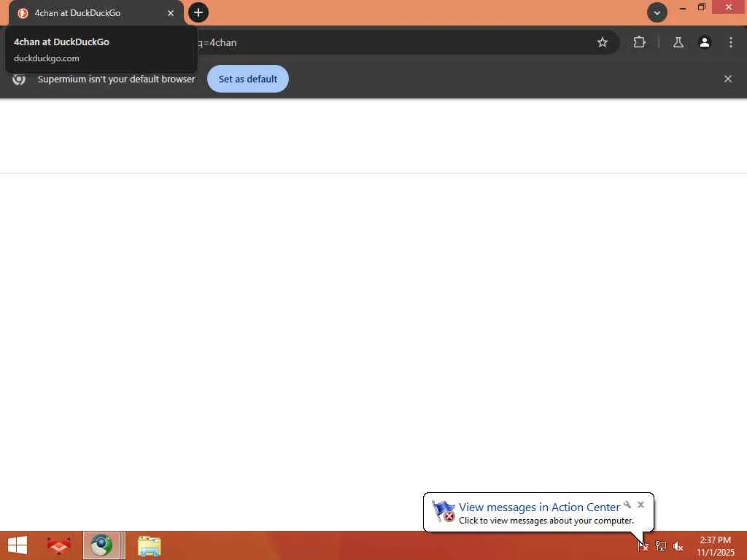Dismiss the default browser infobar

tap(728, 79)
